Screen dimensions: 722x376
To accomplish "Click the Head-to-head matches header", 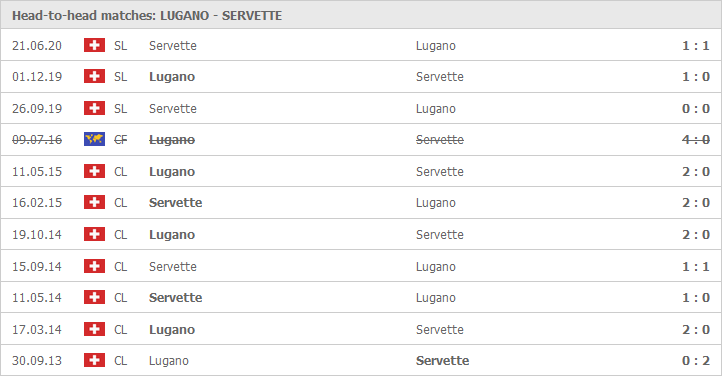I will pos(147,16).
